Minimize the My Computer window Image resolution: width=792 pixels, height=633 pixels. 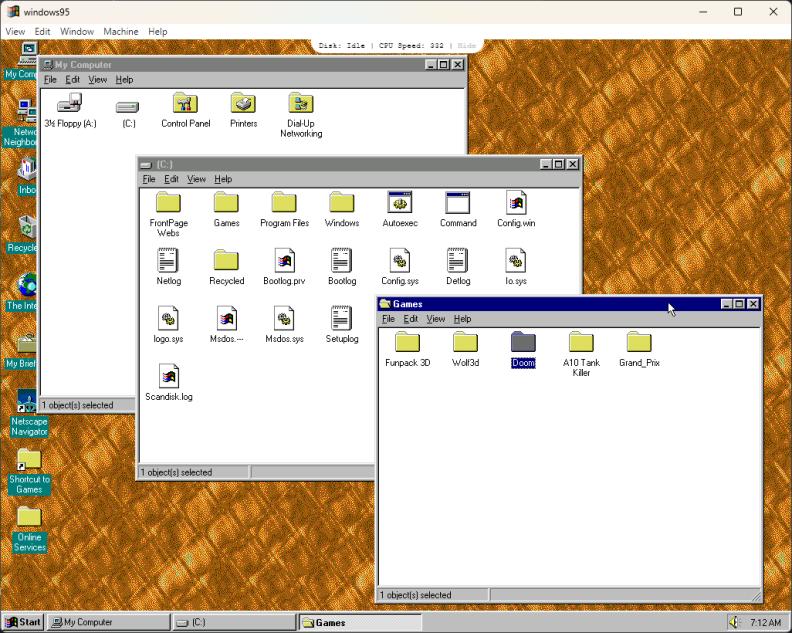[x=430, y=65]
